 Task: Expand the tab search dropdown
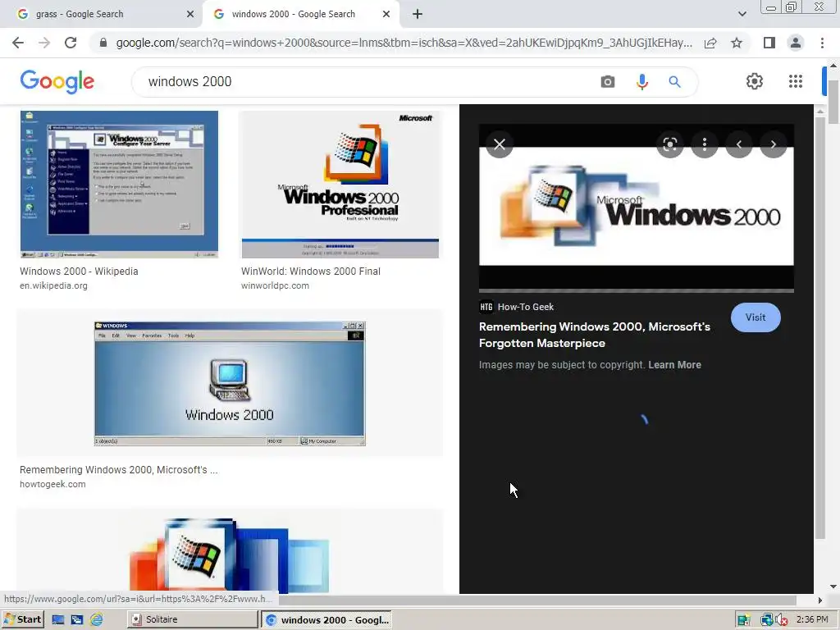742,15
